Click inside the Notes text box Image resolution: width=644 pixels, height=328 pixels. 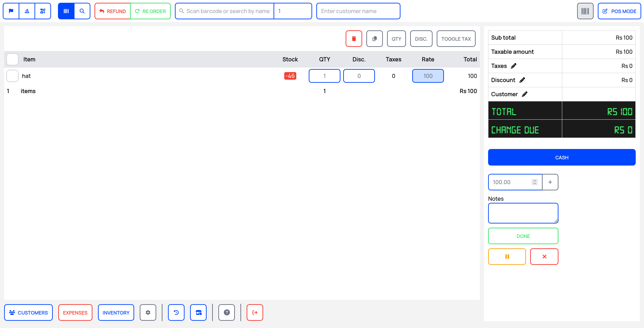(x=523, y=213)
